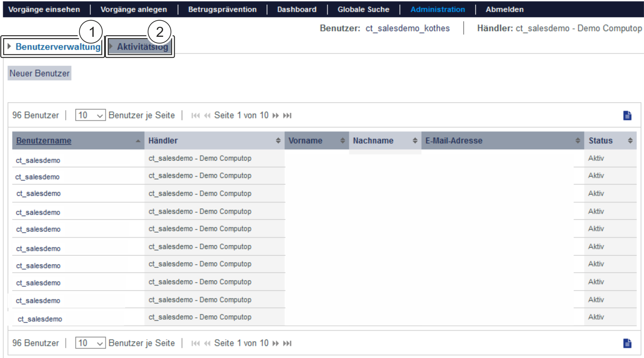644x358 pixels.
Task: Jump to last page in top pager
Action: (x=287, y=116)
